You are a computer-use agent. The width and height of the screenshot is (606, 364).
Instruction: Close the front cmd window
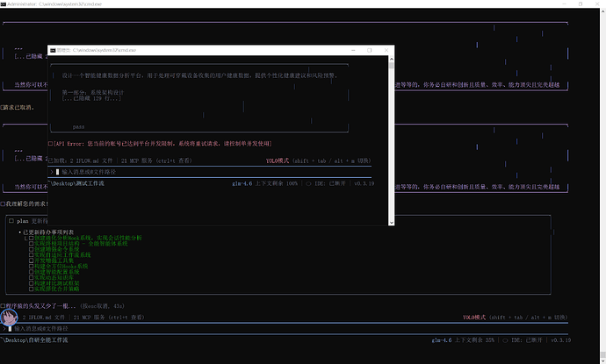pos(386,51)
